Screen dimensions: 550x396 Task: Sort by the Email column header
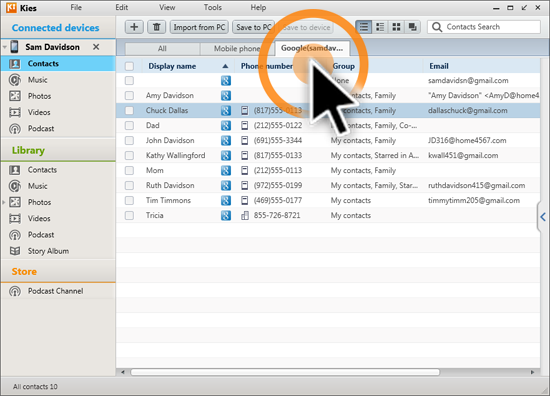439,66
